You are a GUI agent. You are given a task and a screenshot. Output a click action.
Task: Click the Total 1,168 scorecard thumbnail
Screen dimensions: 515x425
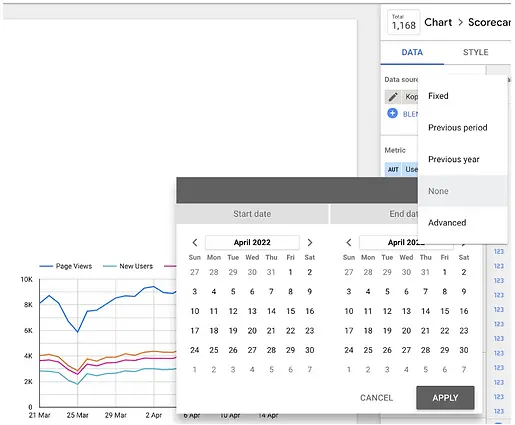tap(404, 22)
